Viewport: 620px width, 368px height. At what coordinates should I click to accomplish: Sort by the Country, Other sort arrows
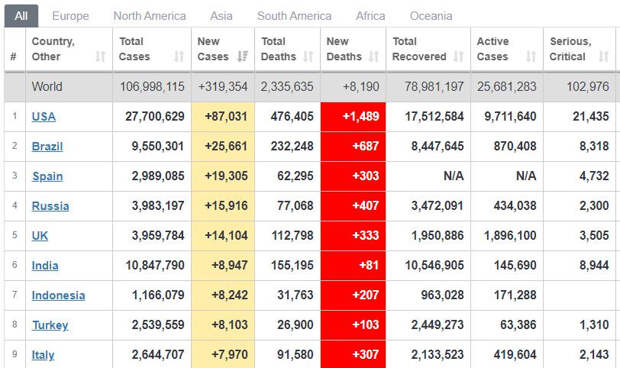point(100,57)
